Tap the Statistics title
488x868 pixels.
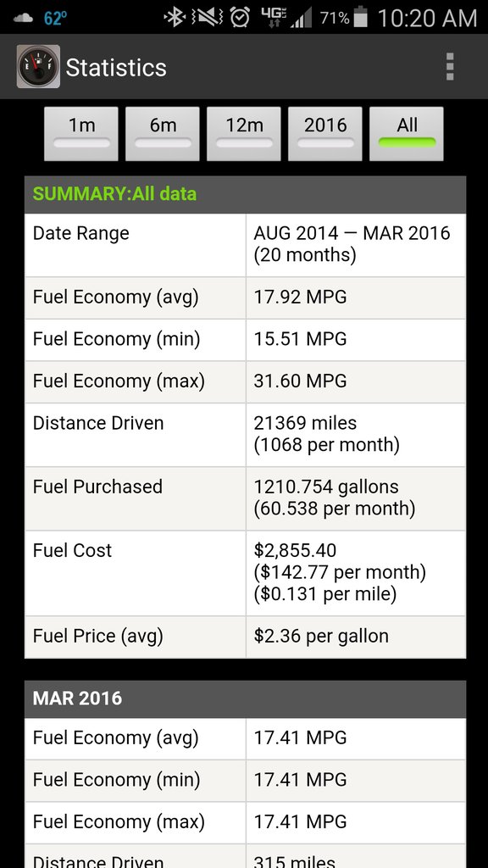click(116, 68)
